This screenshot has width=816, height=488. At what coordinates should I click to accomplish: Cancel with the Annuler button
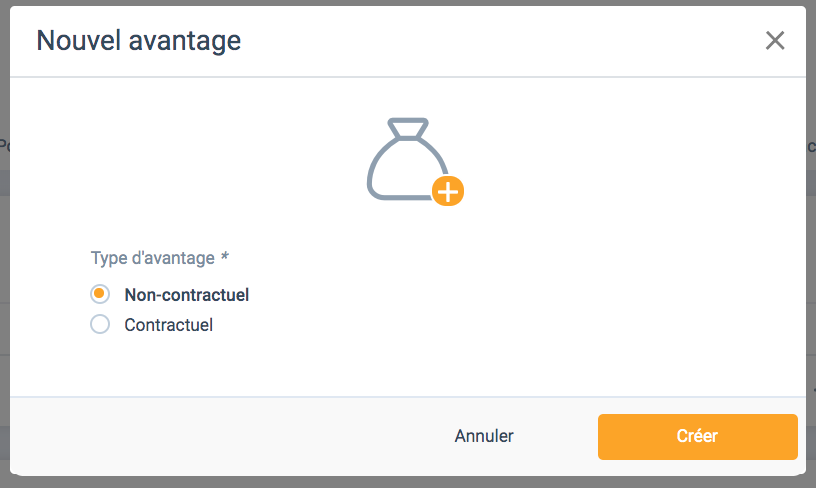tap(484, 436)
